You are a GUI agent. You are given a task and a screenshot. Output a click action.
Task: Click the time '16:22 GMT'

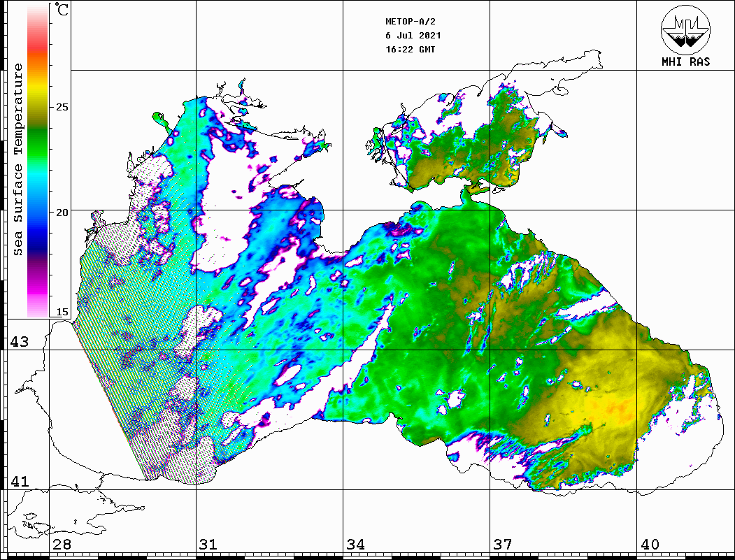point(410,50)
